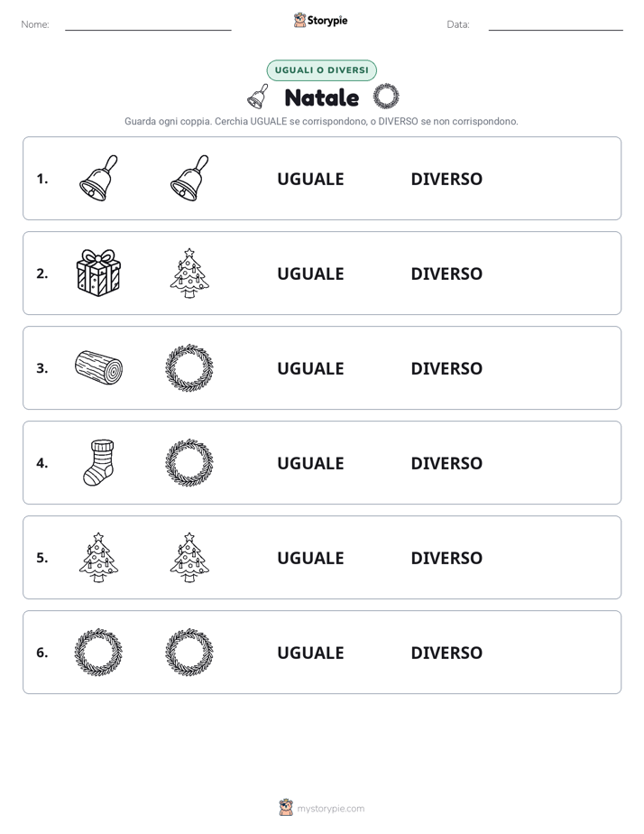Viewport: 644px width, 834px height.
Task: Choose UGUALE for row 6
Action: 310,652
